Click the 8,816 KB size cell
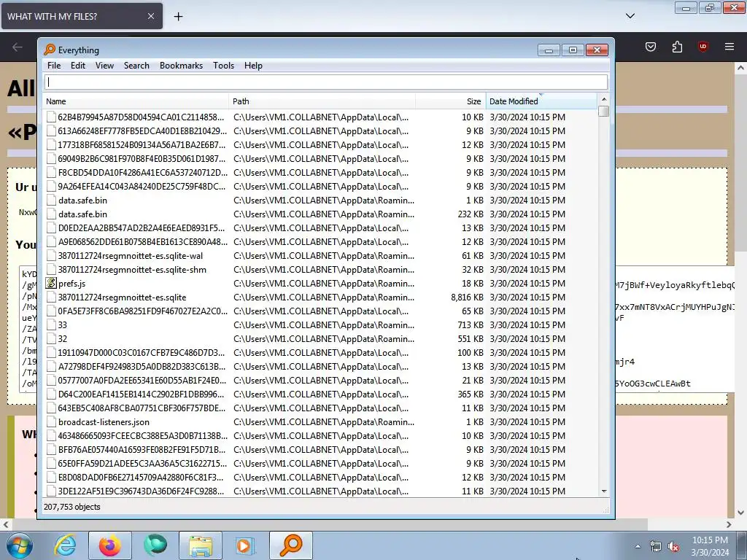The height and width of the screenshot is (560, 747). 467,297
